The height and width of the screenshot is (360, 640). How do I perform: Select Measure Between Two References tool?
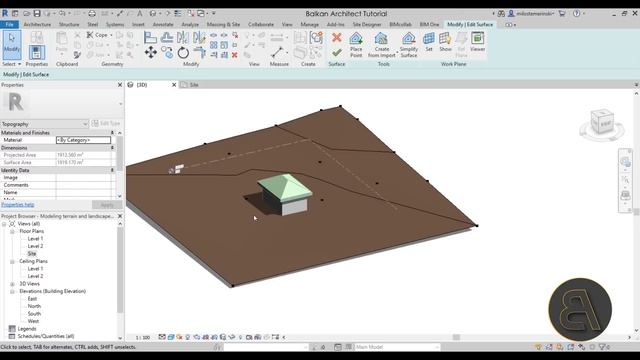coord(277,52)
